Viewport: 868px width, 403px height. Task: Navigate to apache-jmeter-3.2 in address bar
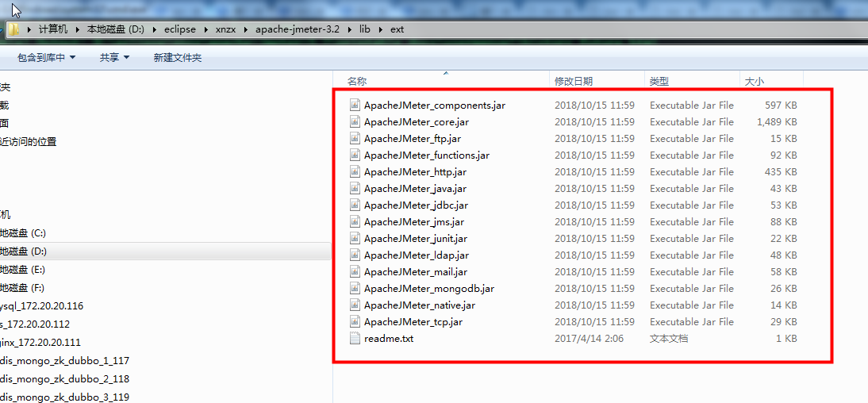click(x=298, y=29)
